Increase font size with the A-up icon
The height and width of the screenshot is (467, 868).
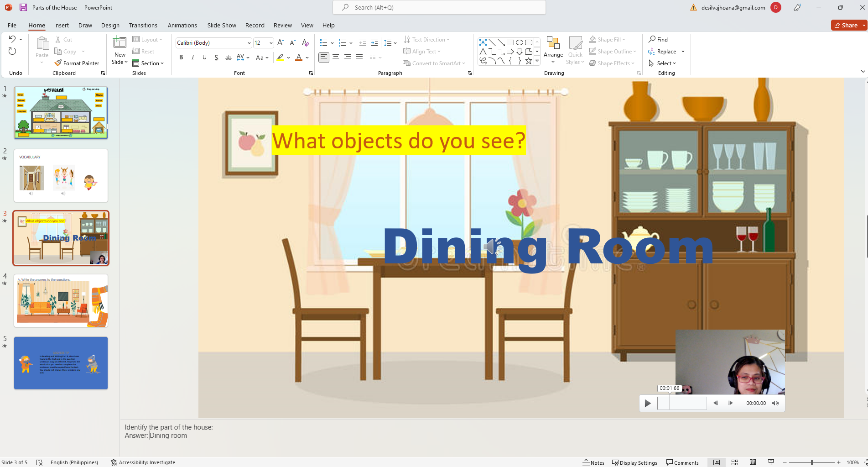pyautogui.click(x=281, y=42)
